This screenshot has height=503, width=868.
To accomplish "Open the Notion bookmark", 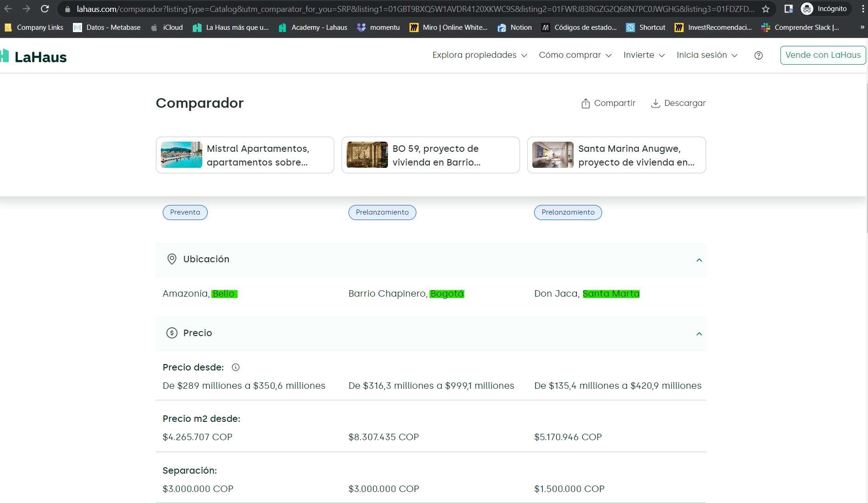I will coord(515,28).
